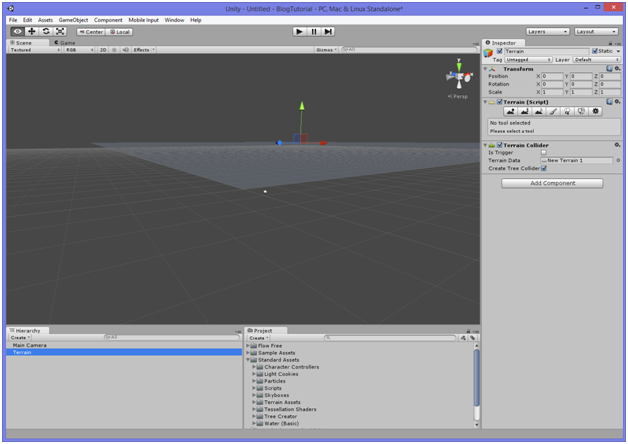Click the Terrain Data object picker circle
This screenshot has width=628, height=444.
coord(618,160)
